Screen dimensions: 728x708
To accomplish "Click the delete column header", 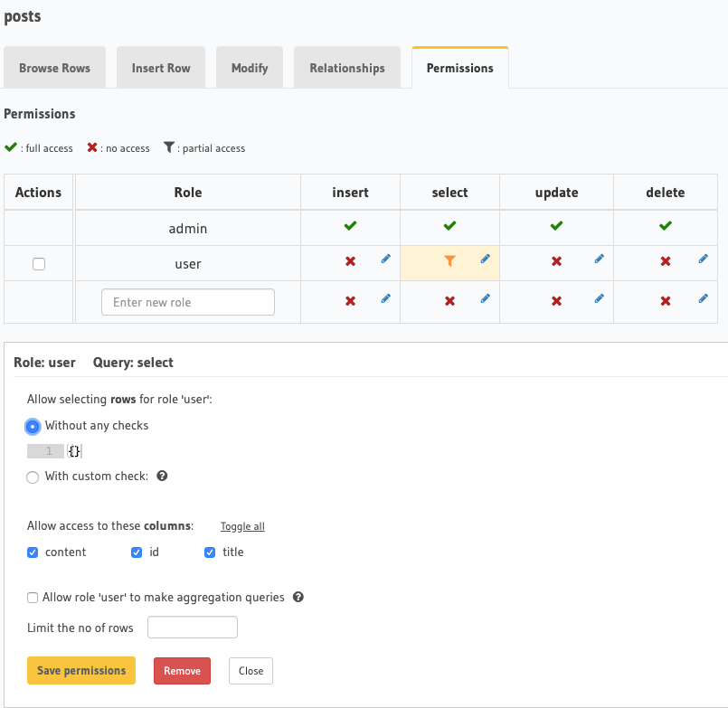I will click(x=666, y=193).
